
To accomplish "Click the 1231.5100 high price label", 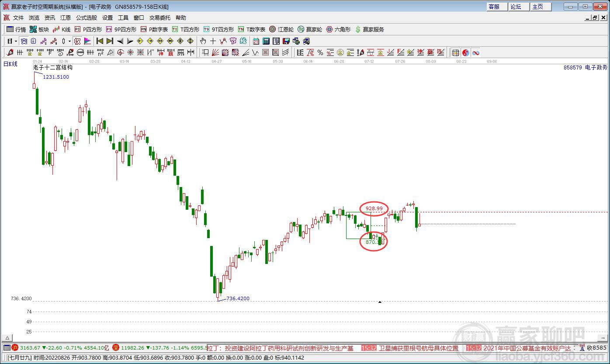I will 55,77.
